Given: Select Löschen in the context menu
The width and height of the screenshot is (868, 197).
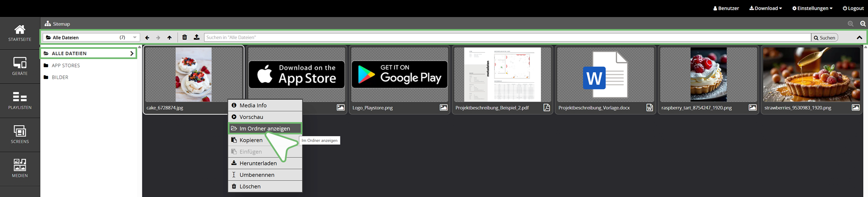Looking at the screenshot, I should [250, 186].
